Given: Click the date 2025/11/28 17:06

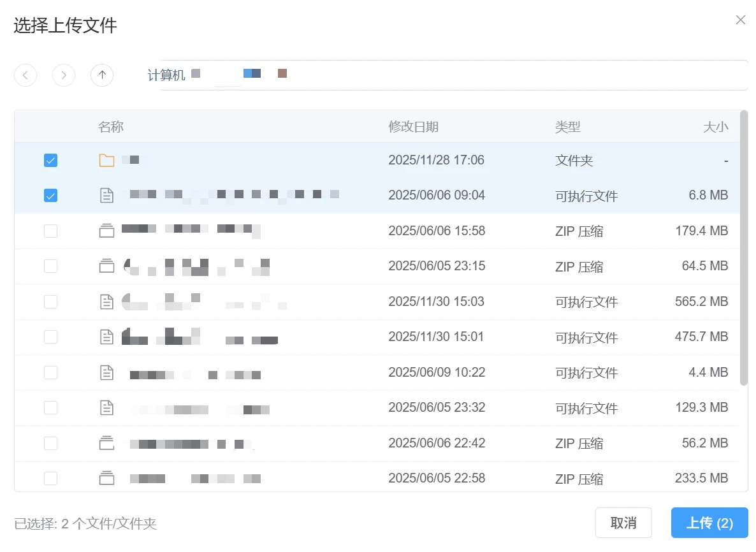Looking at the screenshot, I should click(437, 160).
